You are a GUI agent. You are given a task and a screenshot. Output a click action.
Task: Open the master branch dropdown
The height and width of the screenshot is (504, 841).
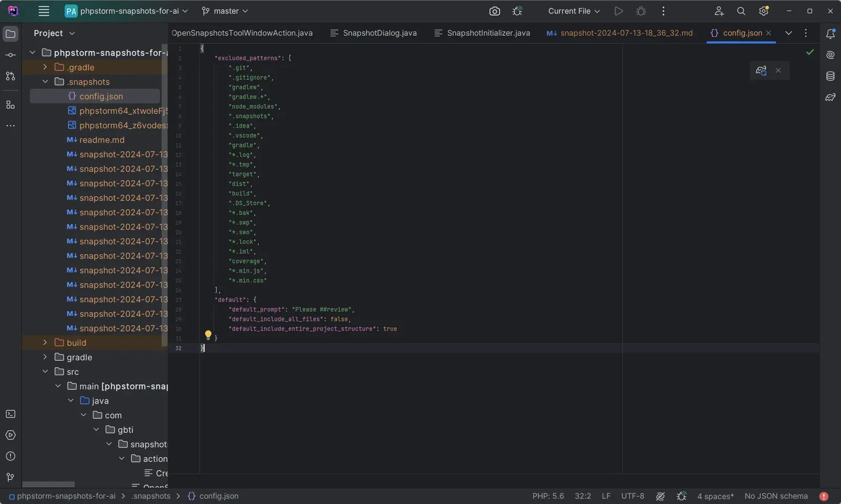tap(225, 11)
